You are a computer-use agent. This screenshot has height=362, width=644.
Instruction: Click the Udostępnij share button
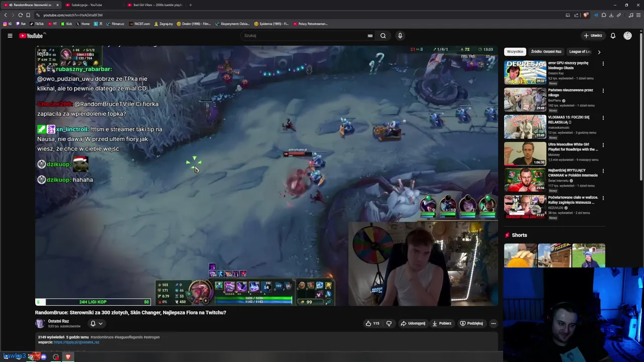(x=413, y=323)
